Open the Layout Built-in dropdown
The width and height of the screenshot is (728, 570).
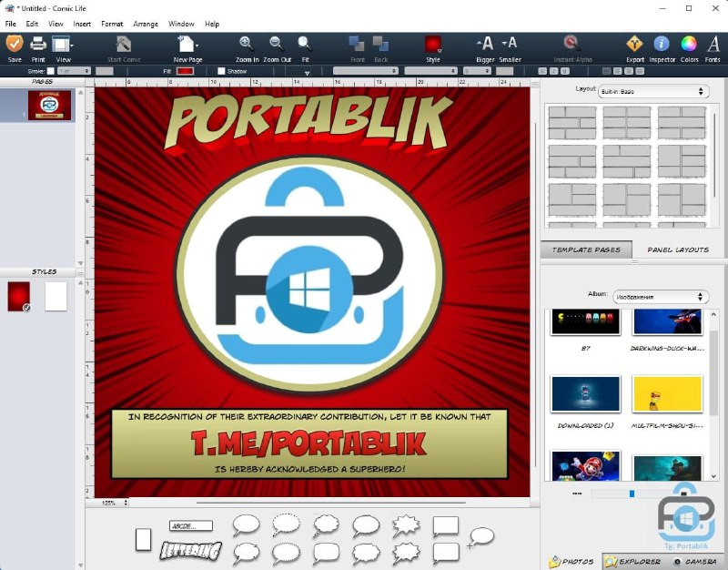coord(653,92)
